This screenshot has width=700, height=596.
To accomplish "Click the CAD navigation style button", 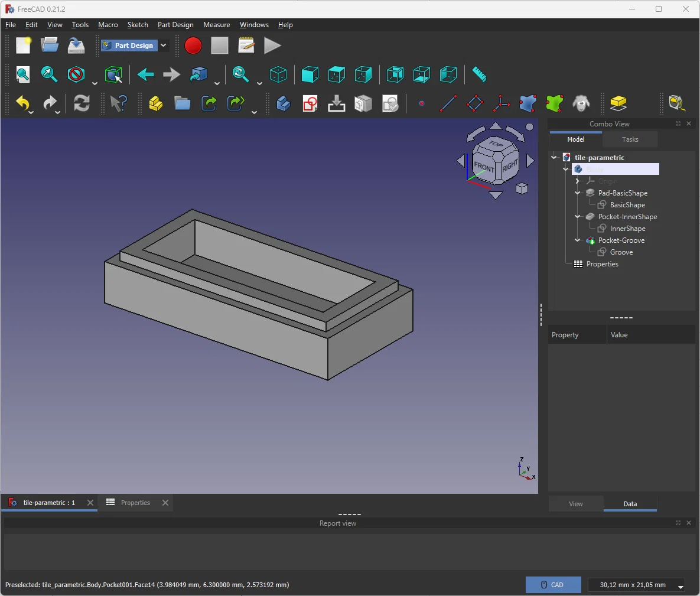I will pyautogui.click(x=553, y=585).
